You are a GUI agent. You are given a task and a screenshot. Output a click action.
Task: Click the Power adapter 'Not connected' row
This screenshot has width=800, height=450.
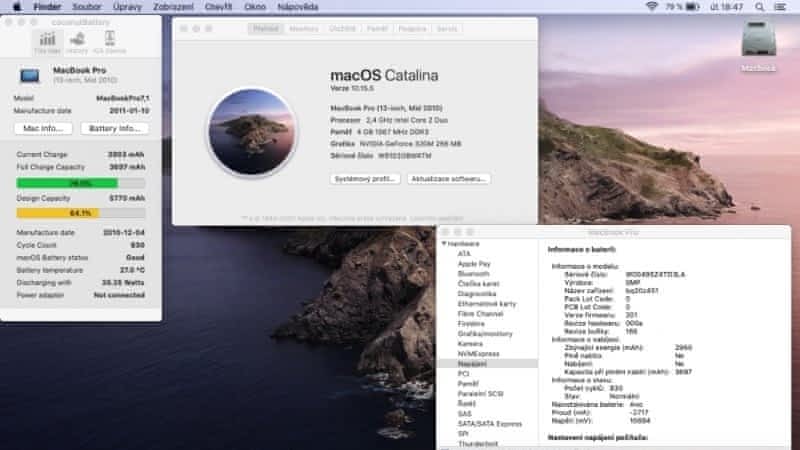(81, 295)
